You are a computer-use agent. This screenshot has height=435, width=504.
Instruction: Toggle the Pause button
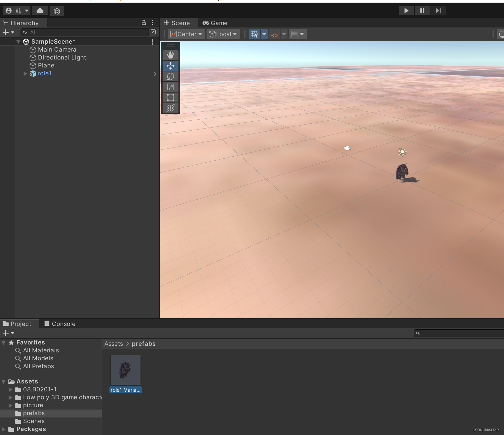tap(422, 11)
